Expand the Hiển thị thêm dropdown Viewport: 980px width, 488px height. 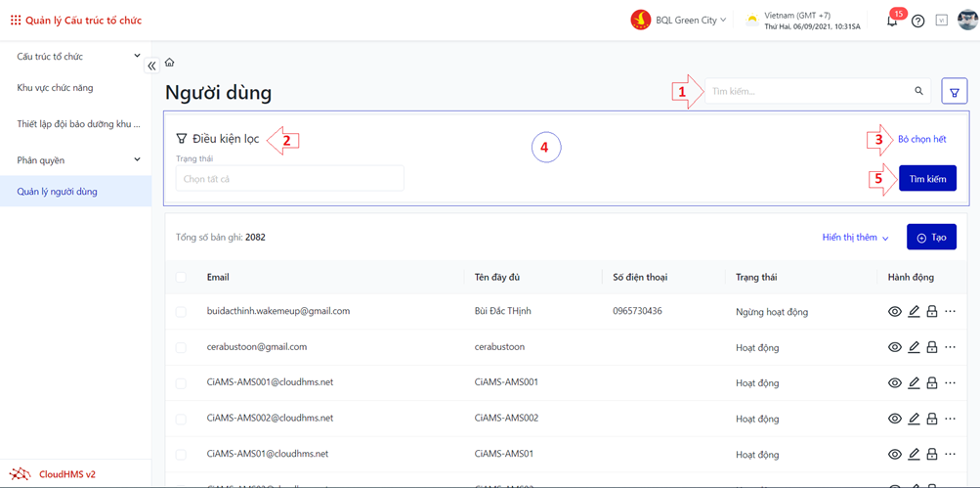pos(855,238)
